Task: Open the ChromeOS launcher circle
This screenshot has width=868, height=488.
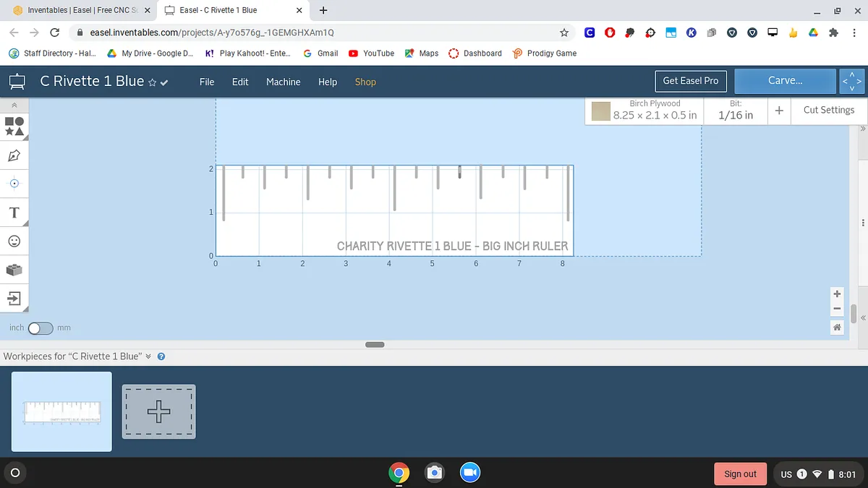Action: (16, 473)
